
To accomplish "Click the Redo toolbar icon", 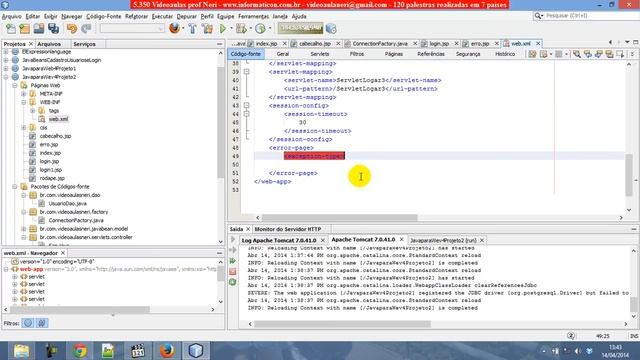I will [86, 29].
